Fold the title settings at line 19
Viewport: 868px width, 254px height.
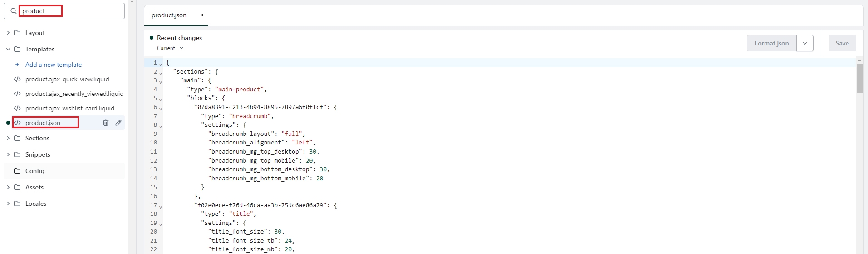(161, 224)
